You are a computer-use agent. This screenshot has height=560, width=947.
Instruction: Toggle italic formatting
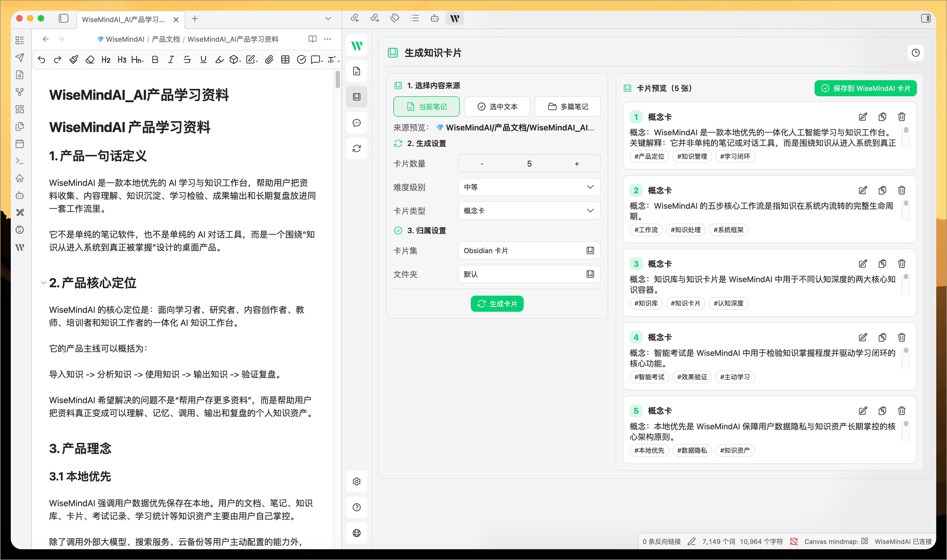(171, 60)
